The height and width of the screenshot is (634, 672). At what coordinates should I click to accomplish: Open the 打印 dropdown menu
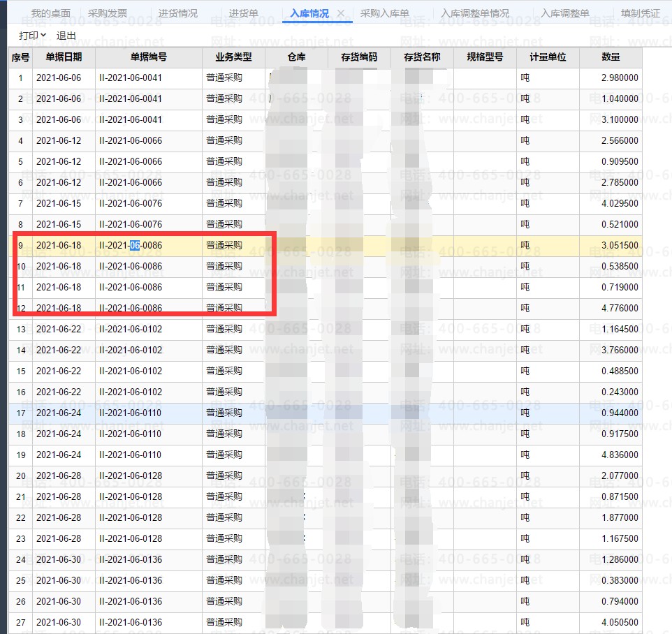(32, 36)
